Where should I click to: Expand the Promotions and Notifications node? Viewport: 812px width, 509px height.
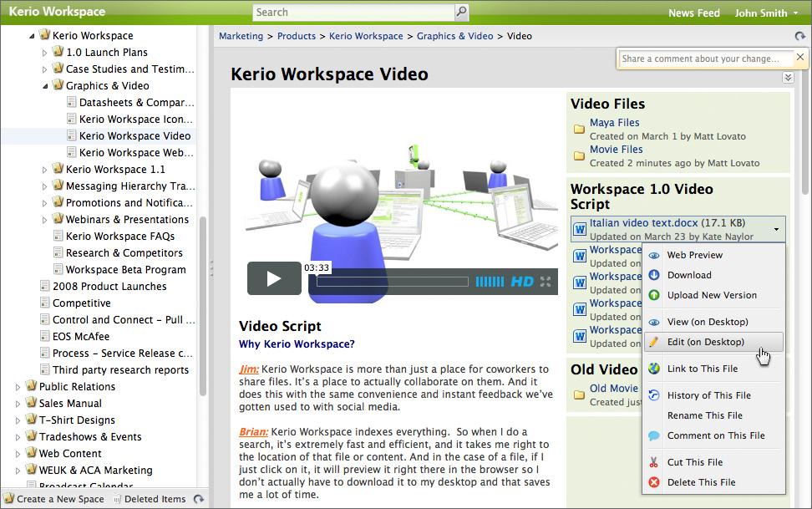pyautogui.click(x=44, y=203)
